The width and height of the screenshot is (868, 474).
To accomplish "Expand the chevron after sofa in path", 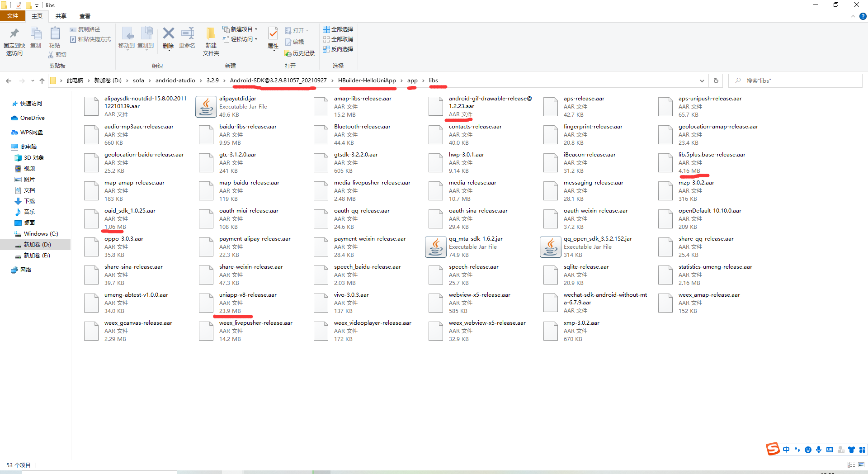I will point(150,81).
